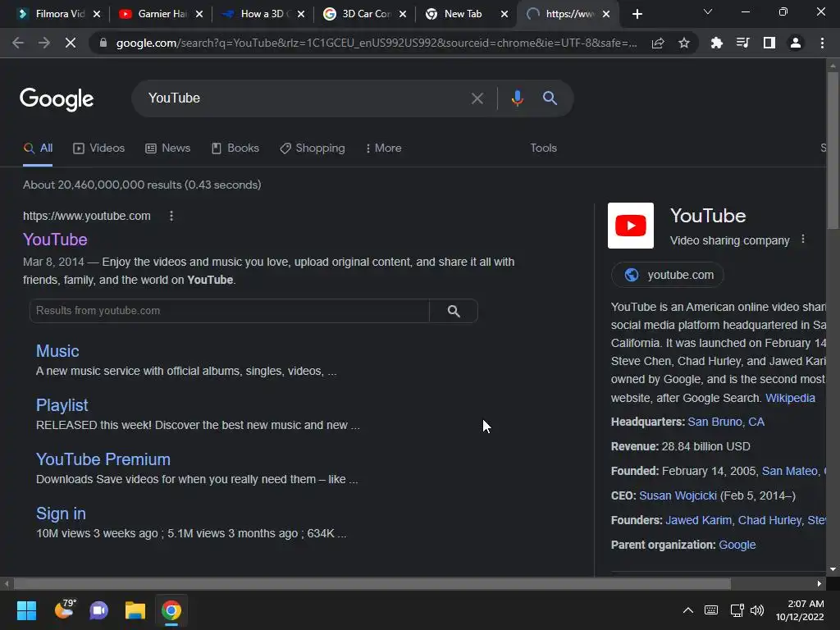This screenshot has width=840, height=630.
Task: Open network settings in system tray
Action: [737, 610]
